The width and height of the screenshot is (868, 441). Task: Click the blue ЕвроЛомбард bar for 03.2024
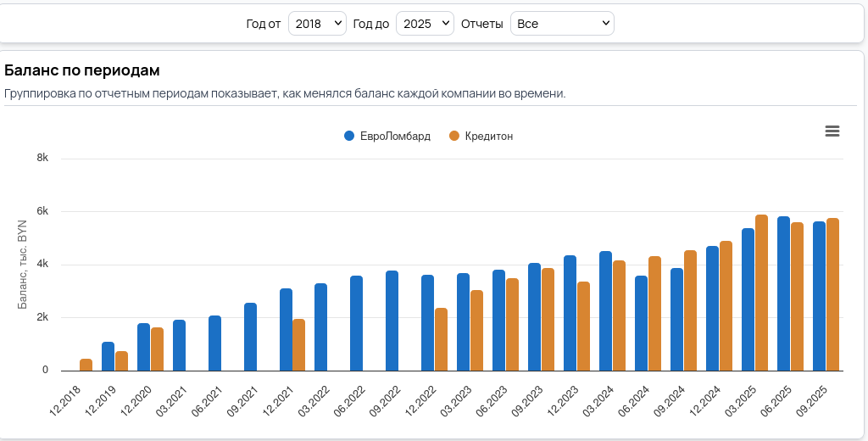pyautogui.click(x=605, y=310)
